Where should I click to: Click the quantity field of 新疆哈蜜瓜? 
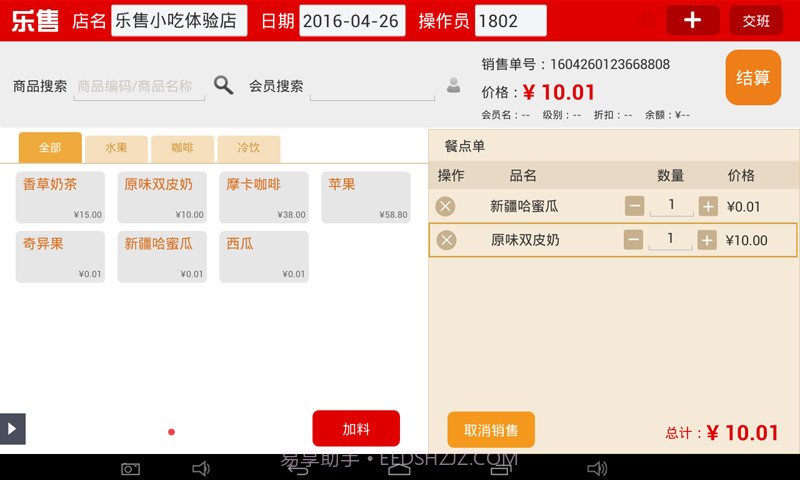click(x=671, y=206)
